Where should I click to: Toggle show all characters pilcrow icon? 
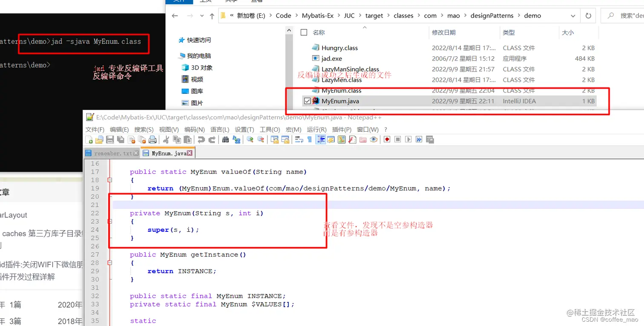[x=309, y=139]
